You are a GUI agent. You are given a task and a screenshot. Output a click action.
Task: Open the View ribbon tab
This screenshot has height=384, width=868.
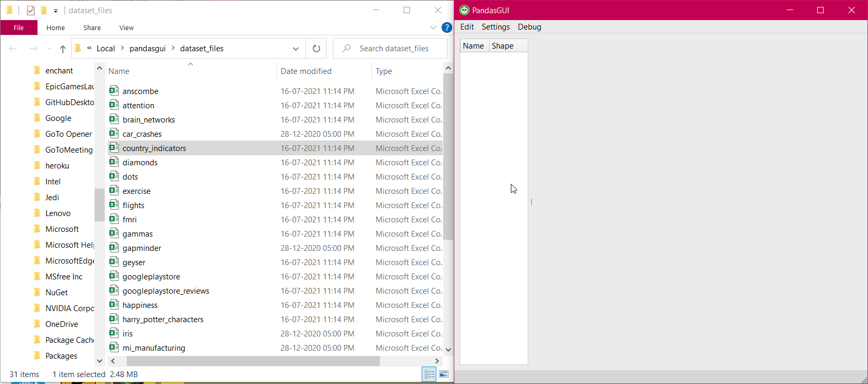pos(126,27)
